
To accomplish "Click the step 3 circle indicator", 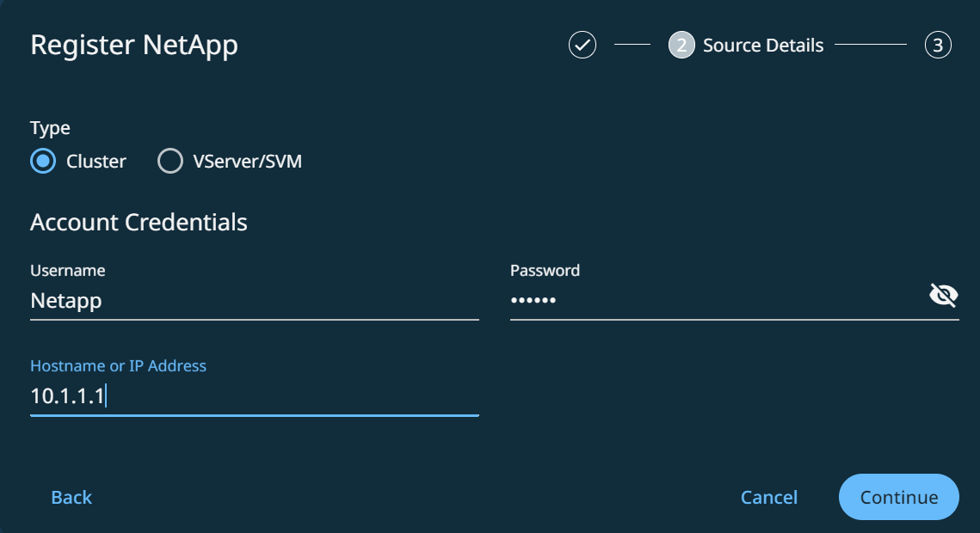I will [938, 45].
